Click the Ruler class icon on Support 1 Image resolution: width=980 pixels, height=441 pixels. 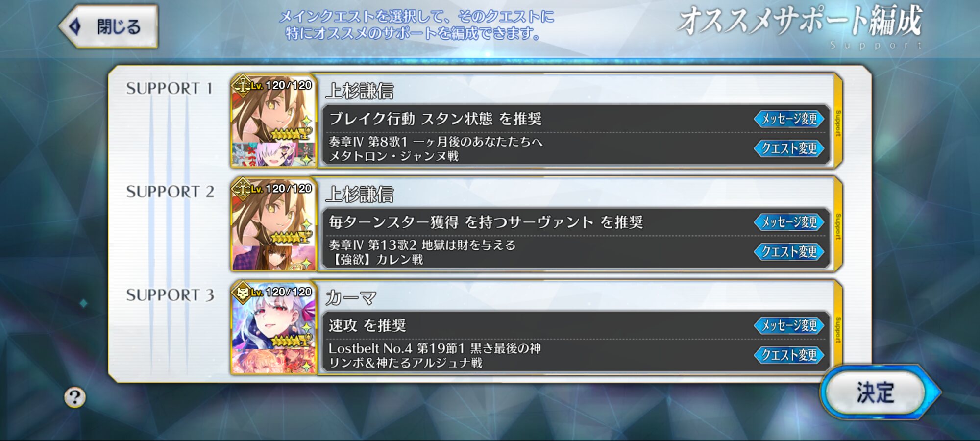pos(242,85)
